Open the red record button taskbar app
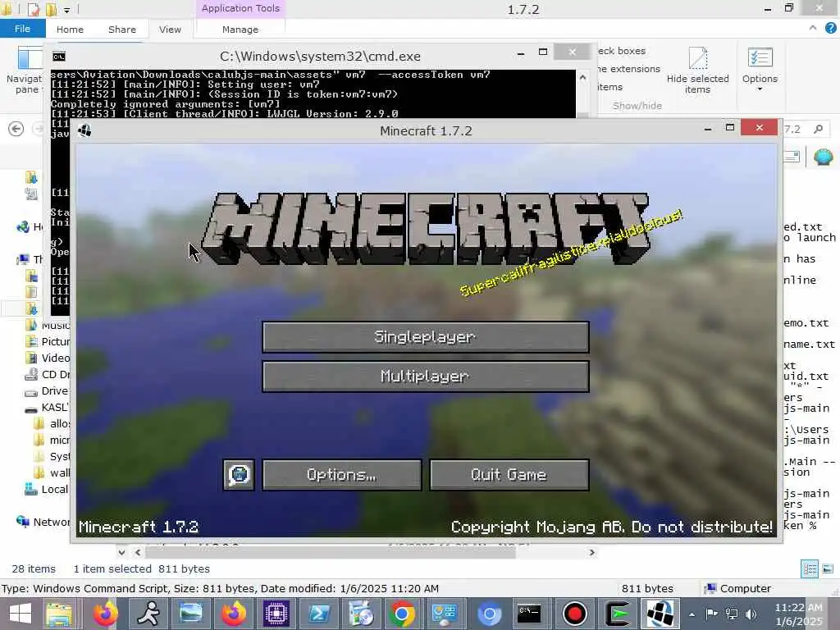 pos(575,614)
